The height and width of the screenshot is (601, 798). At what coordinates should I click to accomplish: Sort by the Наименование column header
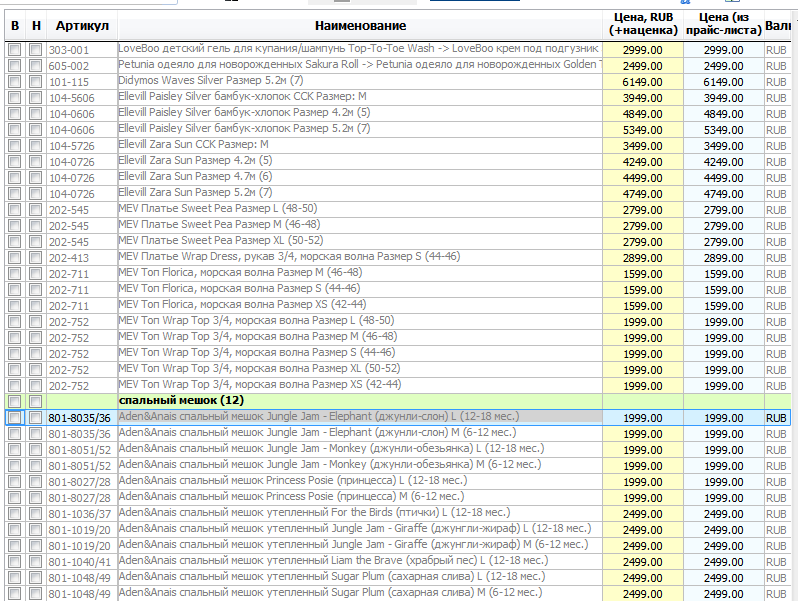tap(360, 25)
